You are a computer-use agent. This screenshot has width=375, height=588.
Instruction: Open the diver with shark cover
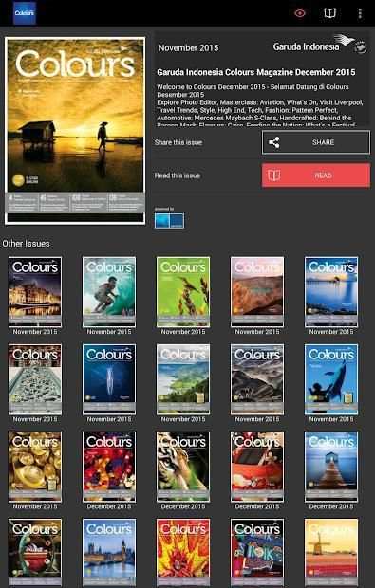(331, 379)
